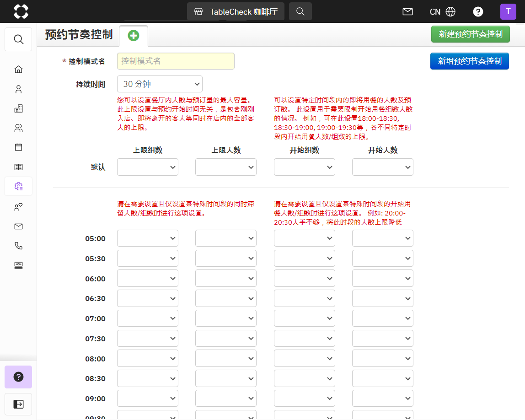
Task: Go to home via sidebar house icon
Action: [x=18, y=70]
